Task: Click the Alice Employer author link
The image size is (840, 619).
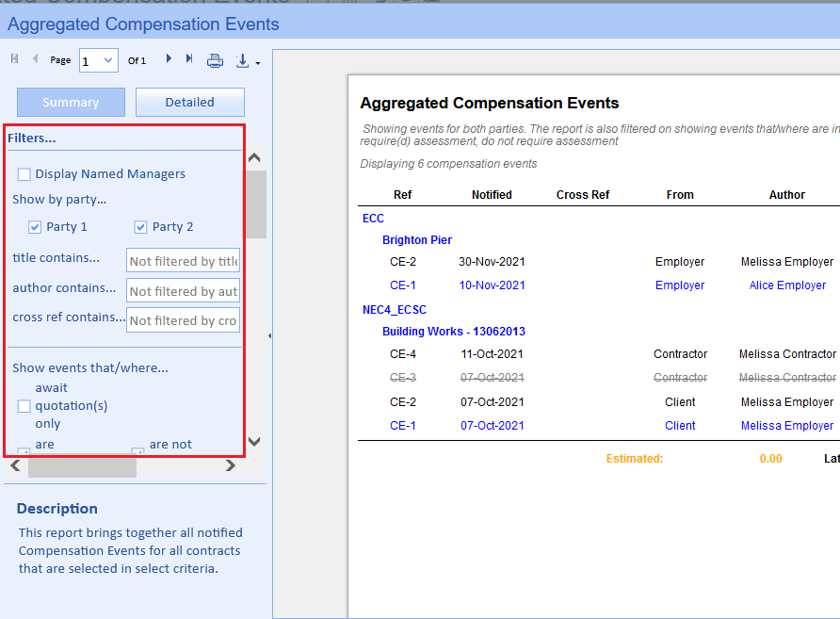Action: 787,285
